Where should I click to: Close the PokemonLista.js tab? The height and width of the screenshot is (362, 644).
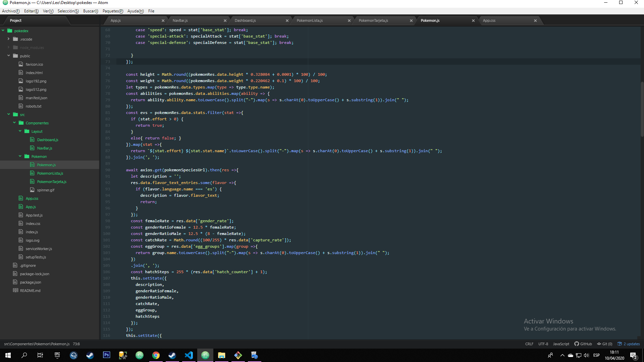(349, 20)
